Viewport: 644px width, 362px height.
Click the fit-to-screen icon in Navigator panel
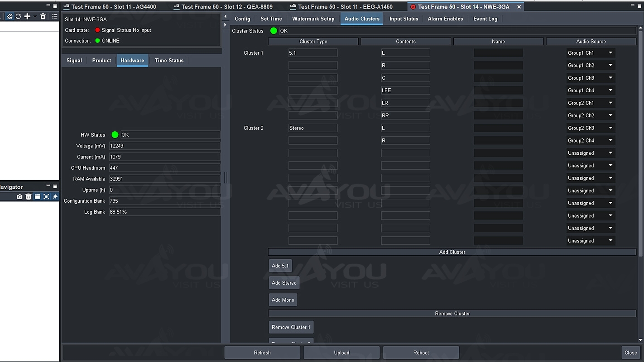(46, 197)
